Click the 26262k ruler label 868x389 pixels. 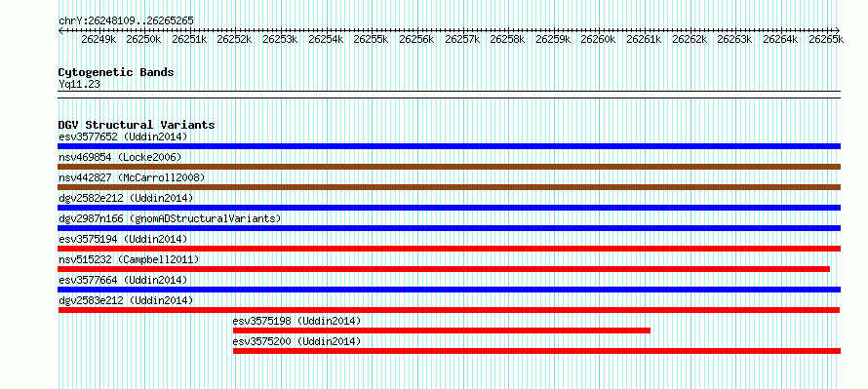[690, 39]
